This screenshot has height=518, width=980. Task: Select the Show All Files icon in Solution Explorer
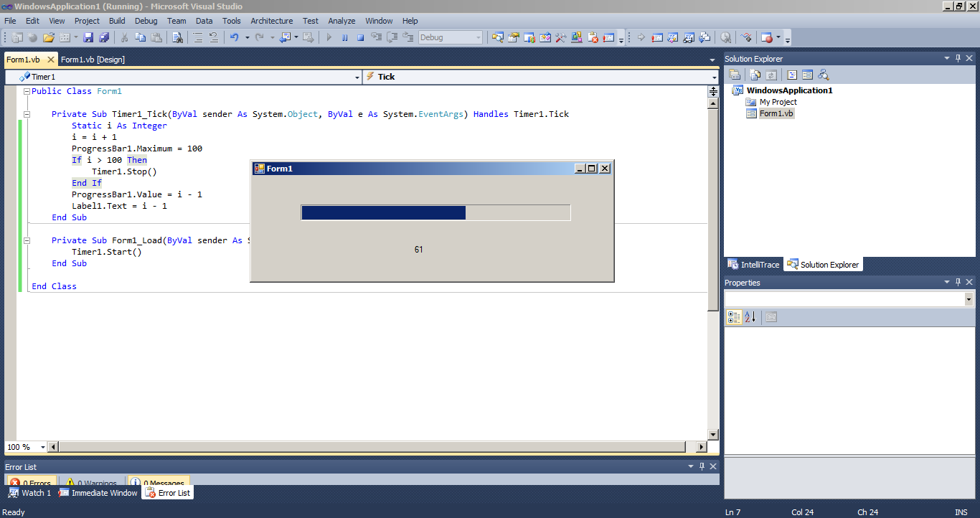point(755,74)
